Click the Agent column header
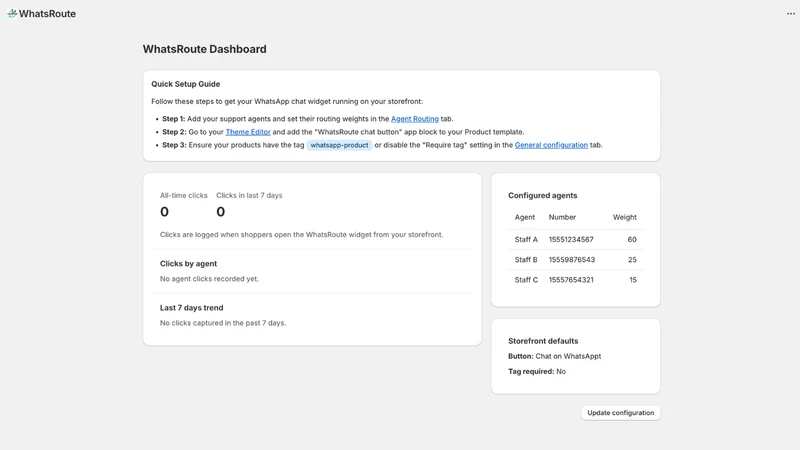Viewport: 800px width, 450px height. pyautogui.click(x=524, y=217)
